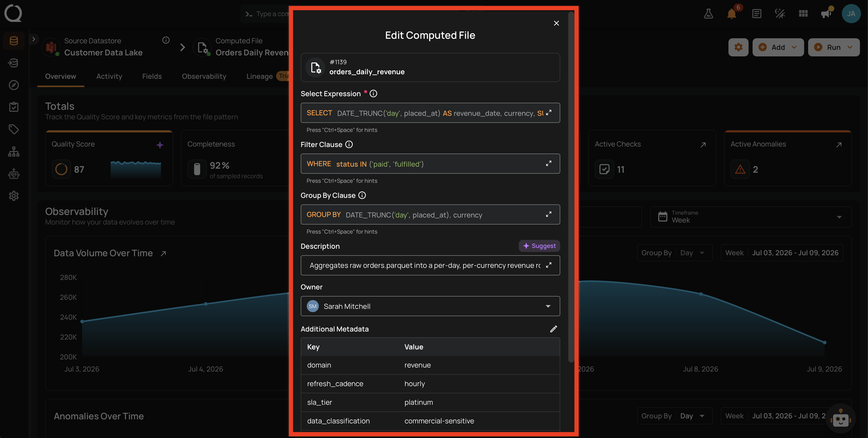This screenshot has width=868, height=438.
Task: Open the Add dropdown button
Action: (x=778, y=47)
